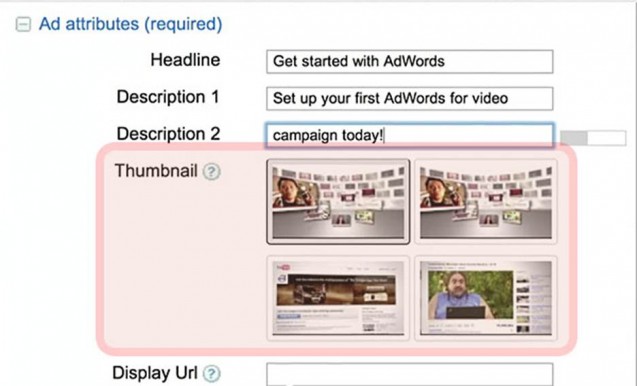The width and height of the screenshot is (637, 386).
Task: Click inside the Headline text box
Action: (410, 61)
